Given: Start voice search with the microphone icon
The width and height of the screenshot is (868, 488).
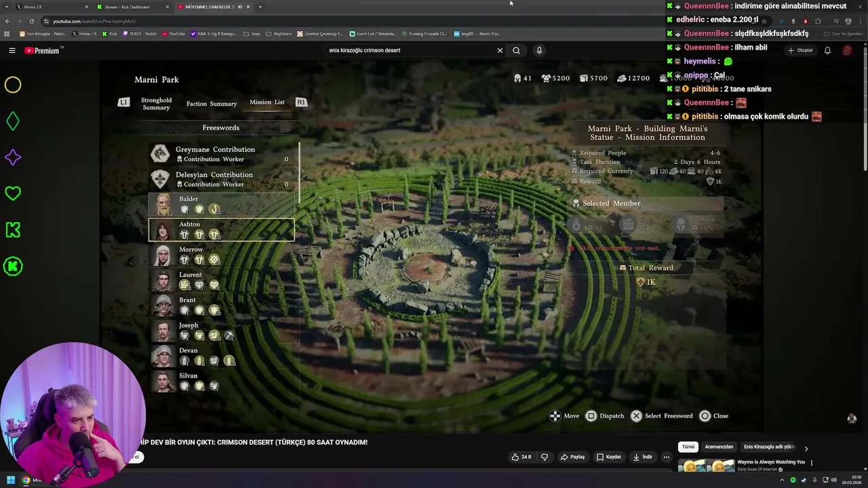Looking at the screenshot, I should click(x=539, y=50).
